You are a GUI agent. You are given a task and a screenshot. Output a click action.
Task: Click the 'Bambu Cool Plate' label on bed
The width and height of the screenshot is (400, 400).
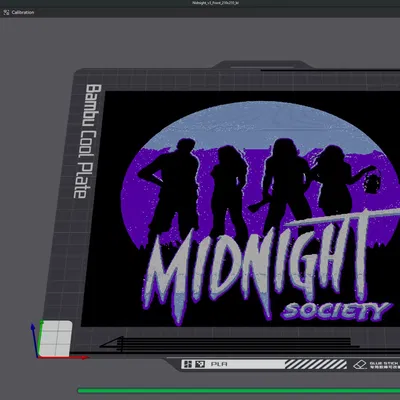tap(87, 141)
